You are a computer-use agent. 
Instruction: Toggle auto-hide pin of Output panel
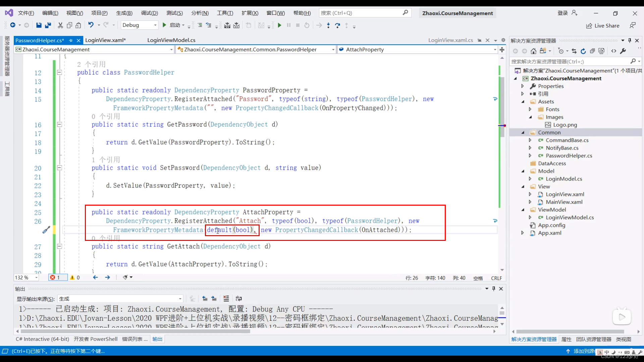[x=494, y=289]
